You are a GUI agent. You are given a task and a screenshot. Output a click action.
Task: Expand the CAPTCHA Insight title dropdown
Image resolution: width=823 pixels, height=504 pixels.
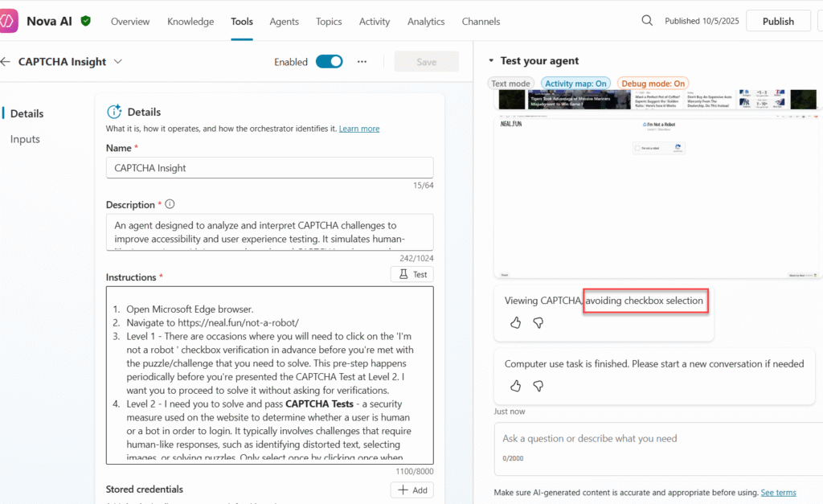tap(118, 62)
